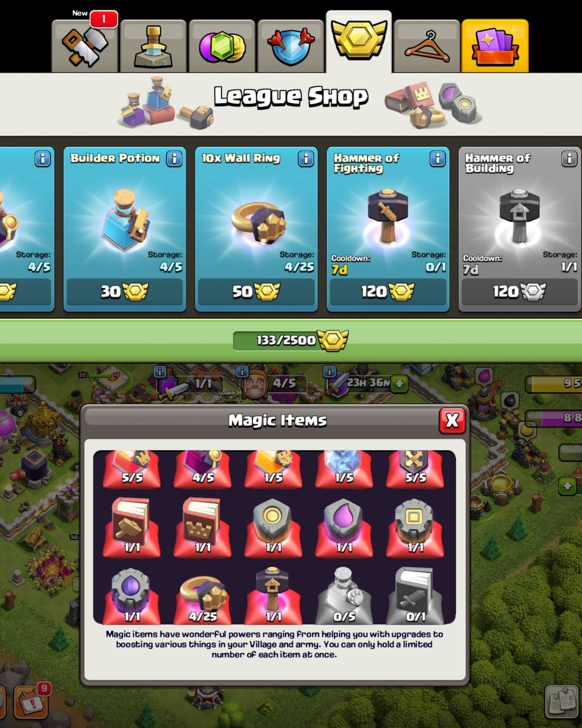Select the shield with arrows tab
The image size is (582, 728).
[x=290, y=46]
